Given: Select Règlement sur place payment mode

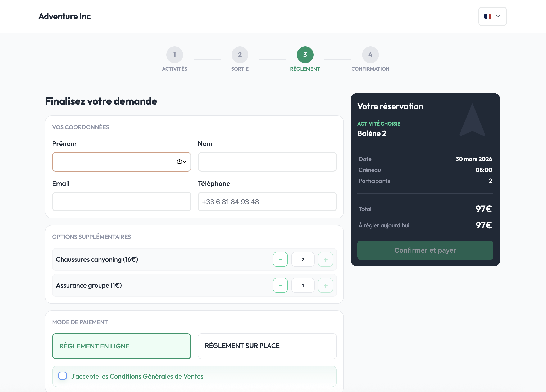Looking at the screenshot, I should pyautogui.click(x=267, y=346).
